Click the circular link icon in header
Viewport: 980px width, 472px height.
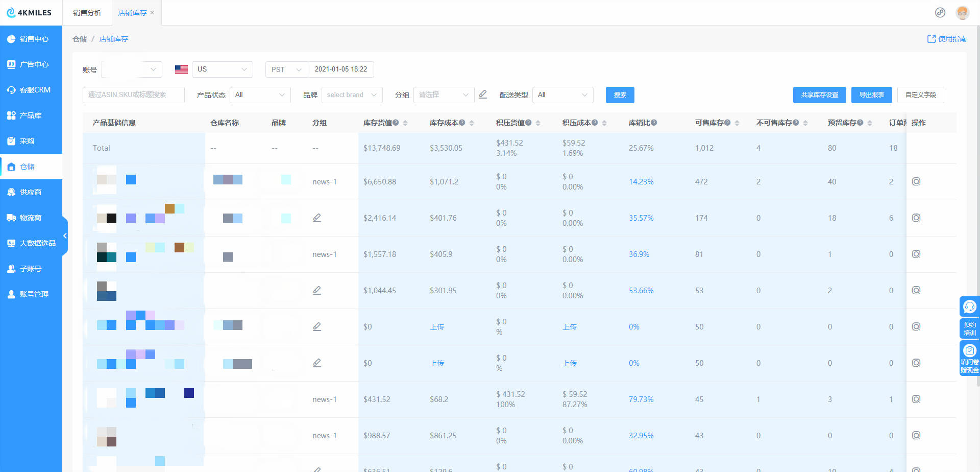(940, 13)
